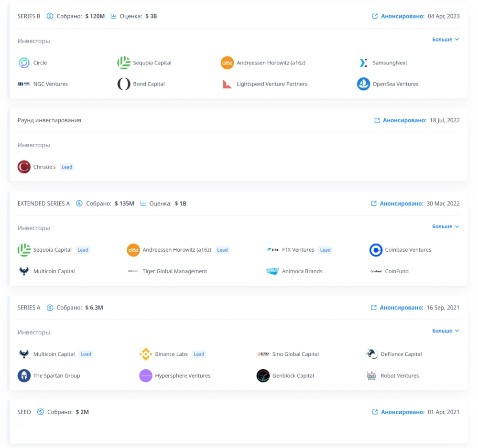
Task: Select the 'Sino Global Capital' name
Action: (295, 354)
